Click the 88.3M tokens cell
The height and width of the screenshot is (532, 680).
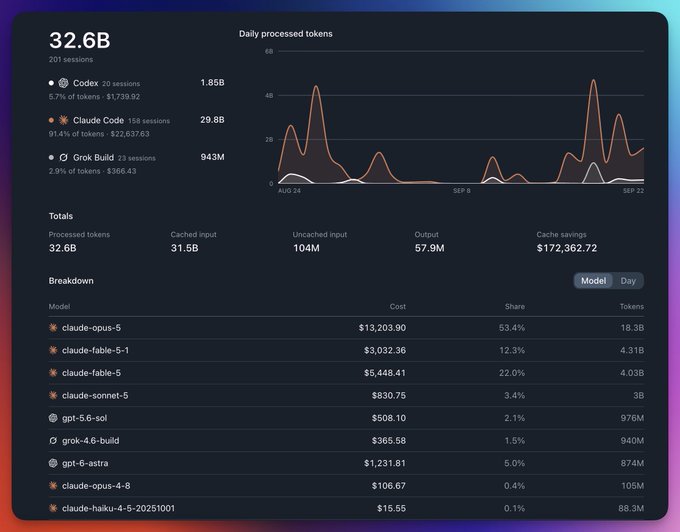click(631, 508)
